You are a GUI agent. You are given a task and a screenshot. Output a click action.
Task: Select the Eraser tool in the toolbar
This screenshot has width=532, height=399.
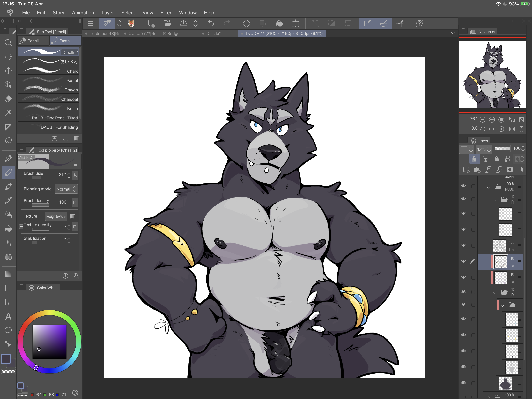pos(8,99)
